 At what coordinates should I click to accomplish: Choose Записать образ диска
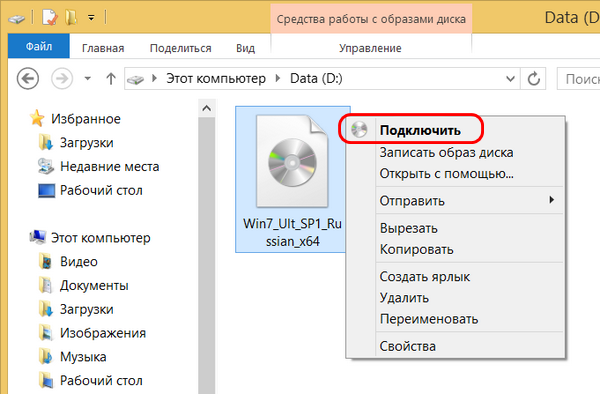coord(456,153)
